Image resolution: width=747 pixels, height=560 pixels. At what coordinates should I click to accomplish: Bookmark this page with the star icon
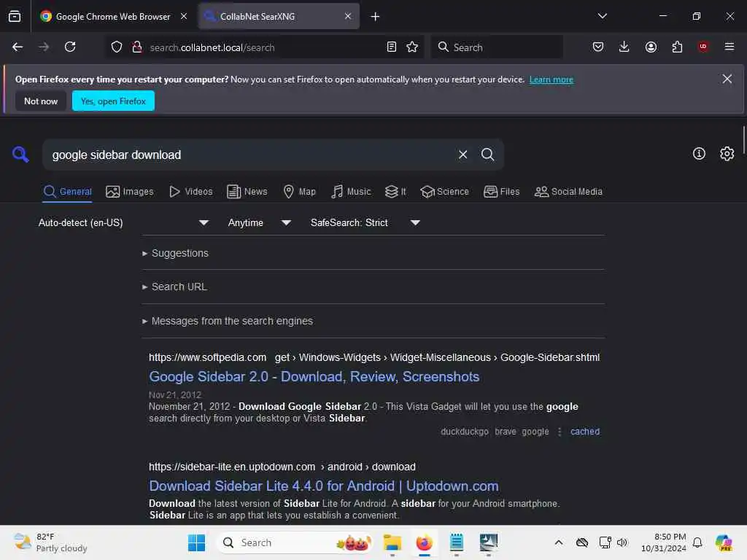coord(412,47)
